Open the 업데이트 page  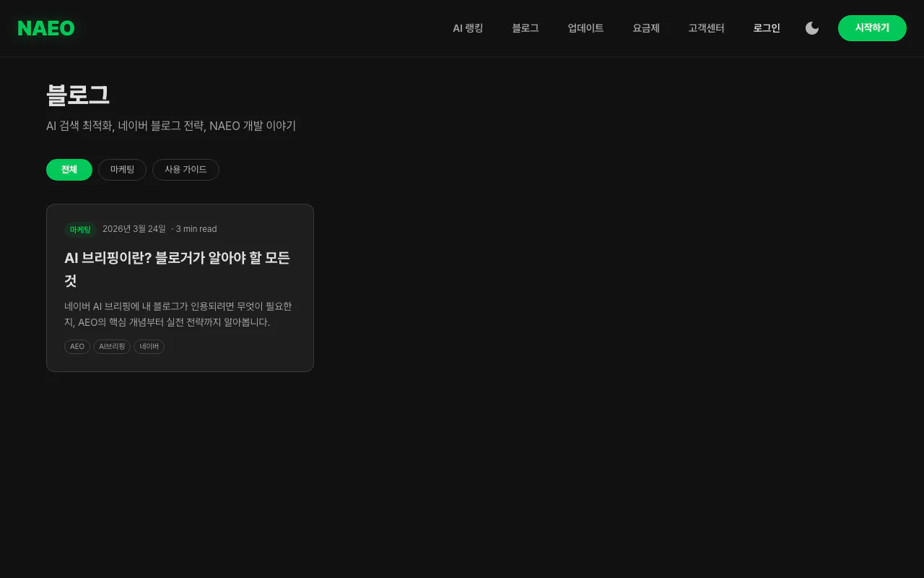585,28
